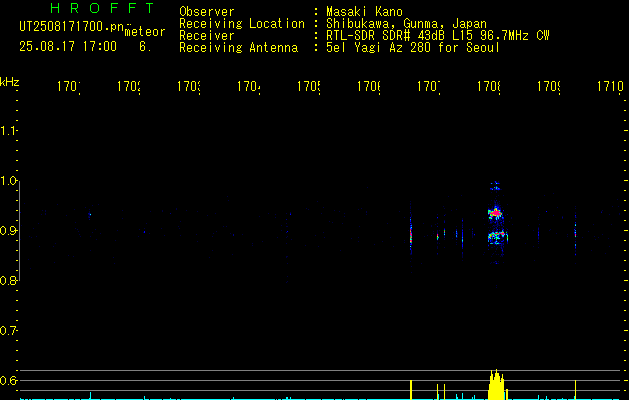The width and height of the screenshot is (629, 400).
Task: Click the "Observer" label
Action: point(207,11)
